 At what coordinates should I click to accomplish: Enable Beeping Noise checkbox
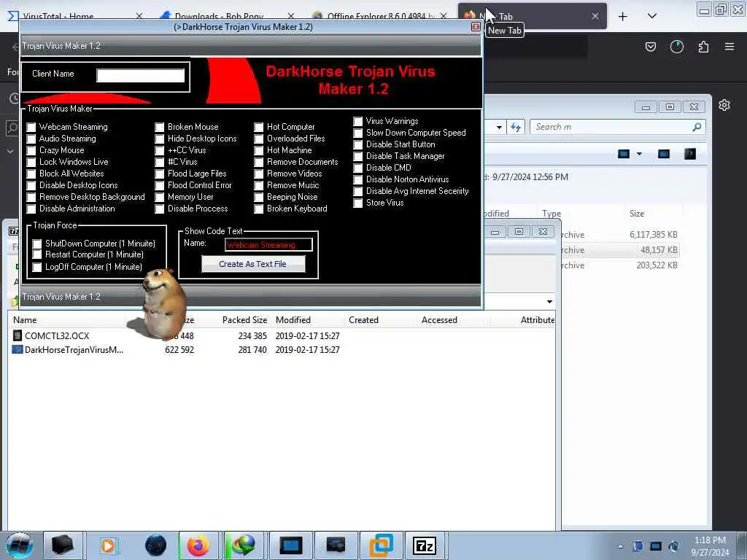tap(259, 197)
